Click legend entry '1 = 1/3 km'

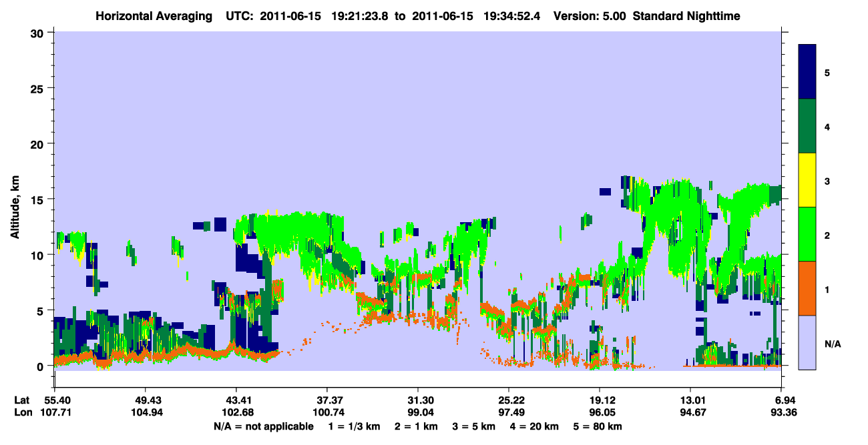(x=355, y=426)
